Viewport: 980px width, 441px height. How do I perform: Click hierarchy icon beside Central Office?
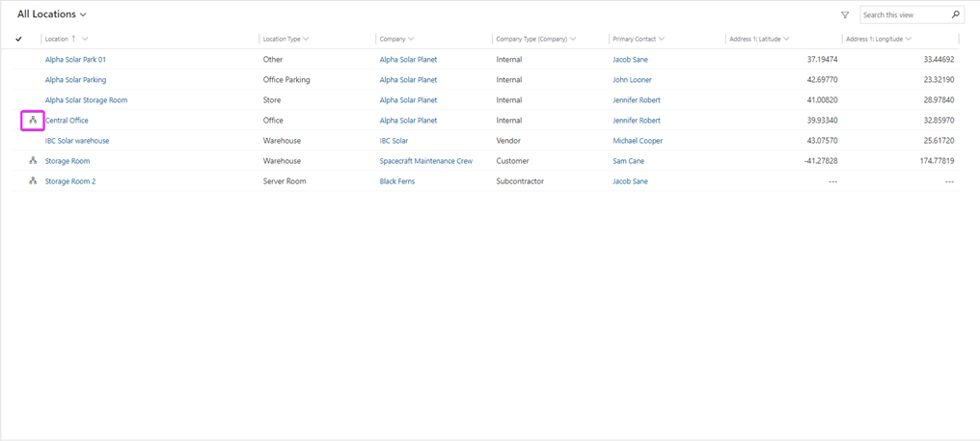click(x=33, y=121)
